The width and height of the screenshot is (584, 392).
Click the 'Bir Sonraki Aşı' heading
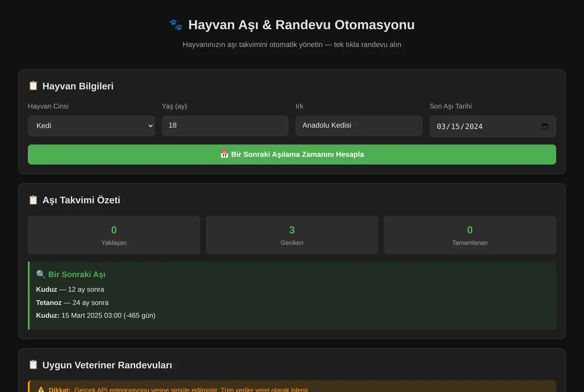tap(77, 274)
